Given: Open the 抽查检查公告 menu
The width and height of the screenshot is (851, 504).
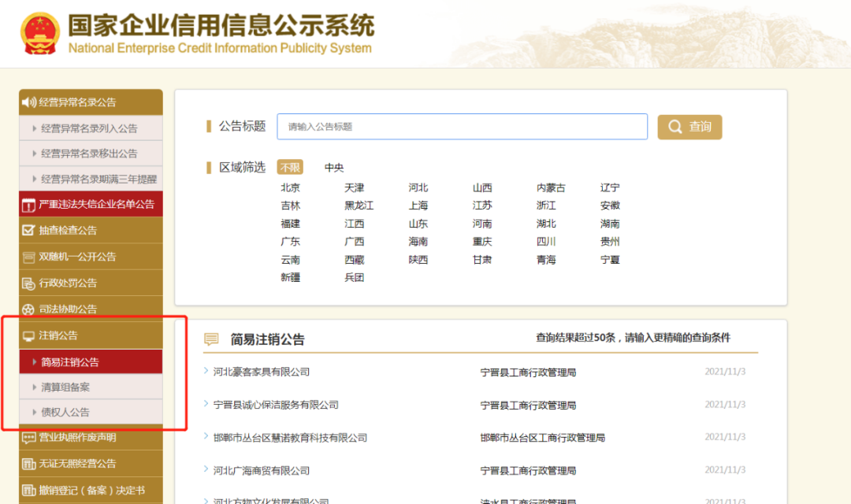Looking at the screenshot, I should pyautogui.click(x=91, y=230).
